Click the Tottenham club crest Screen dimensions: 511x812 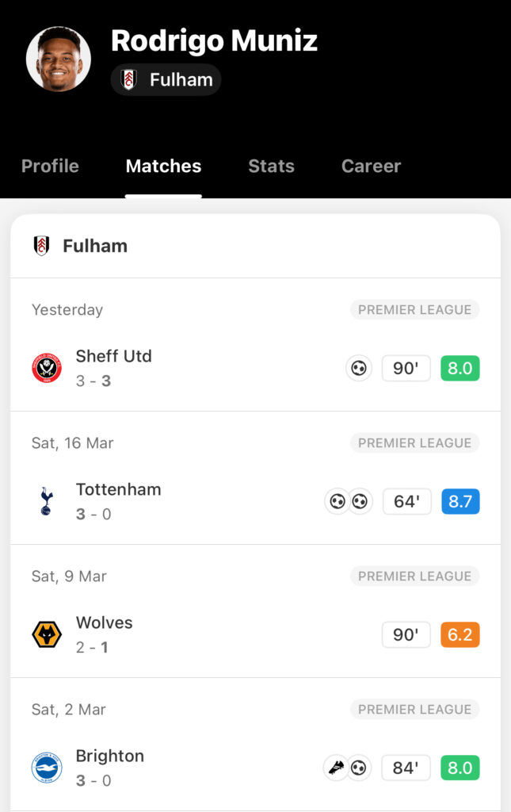46,501
